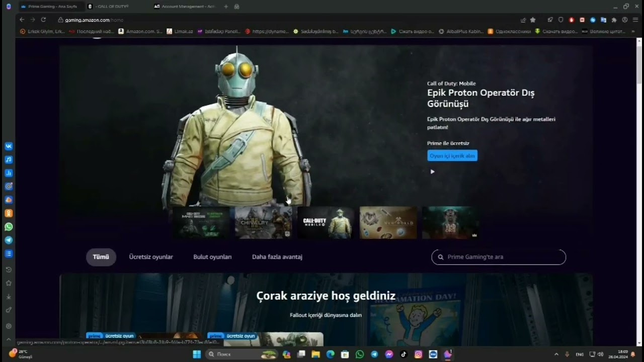Screen dimensions: 644x362
Task: Reload the page with the refresh icon
Action: [43, 20]
